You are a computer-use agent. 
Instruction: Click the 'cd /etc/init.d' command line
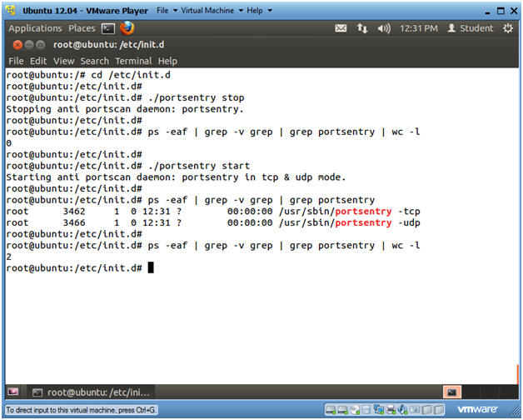pos(88,75)
